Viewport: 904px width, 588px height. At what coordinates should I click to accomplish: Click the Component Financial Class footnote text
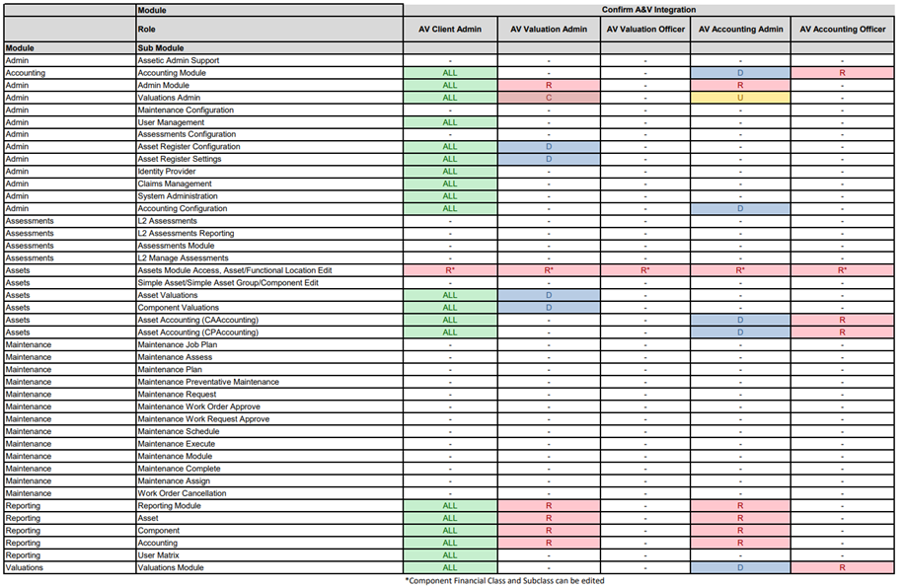(504, 580)
